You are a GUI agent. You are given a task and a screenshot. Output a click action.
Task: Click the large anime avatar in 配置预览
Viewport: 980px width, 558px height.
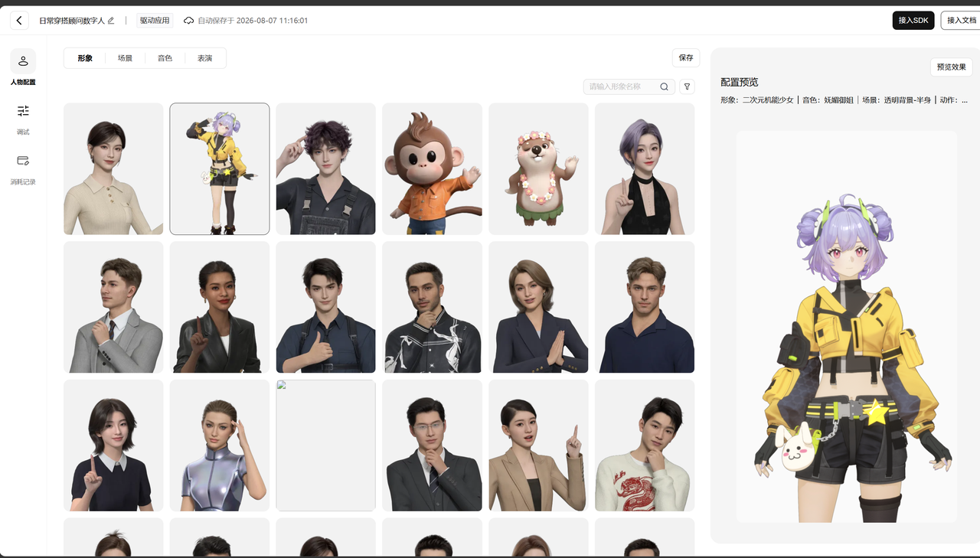[847, 327]
